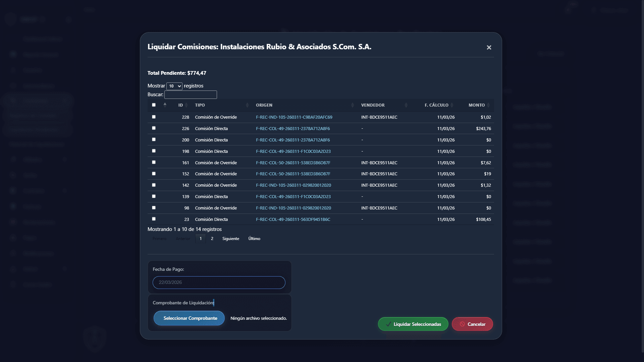Image resolution: width=644 pixels, height=362 pixels.
Task: Sort by F. CÁLCULO column sort icon
Action: point(452,105)
